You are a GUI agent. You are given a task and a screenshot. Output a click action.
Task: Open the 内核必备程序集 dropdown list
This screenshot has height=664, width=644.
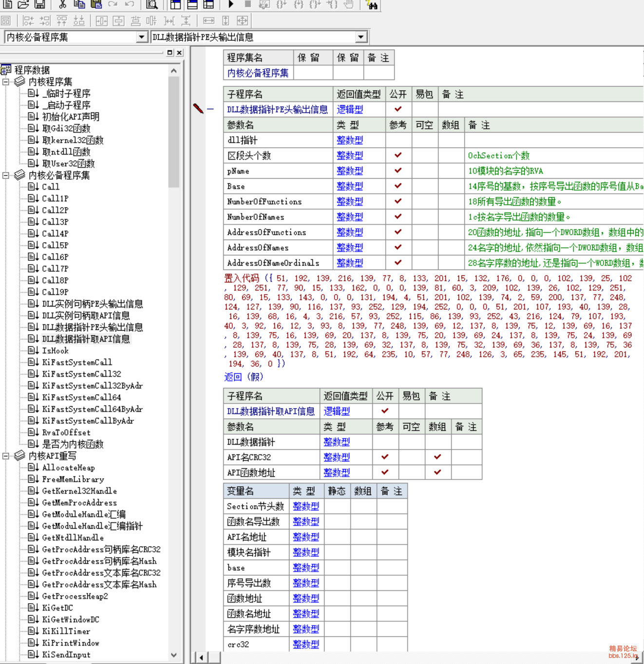click(141, 37)
